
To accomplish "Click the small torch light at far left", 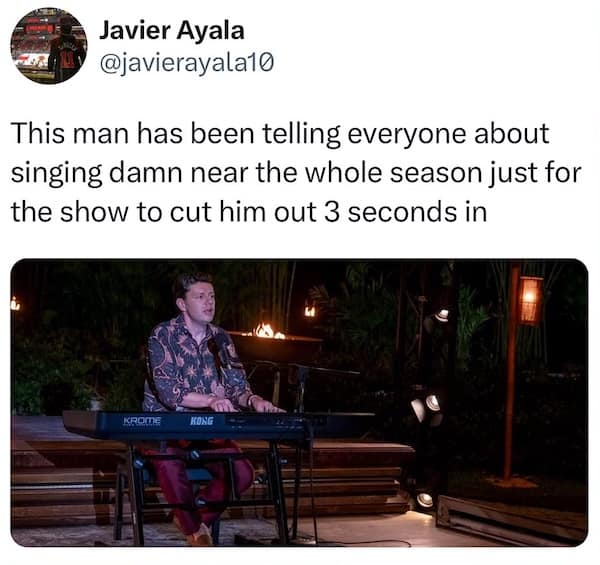I will 15,304.
